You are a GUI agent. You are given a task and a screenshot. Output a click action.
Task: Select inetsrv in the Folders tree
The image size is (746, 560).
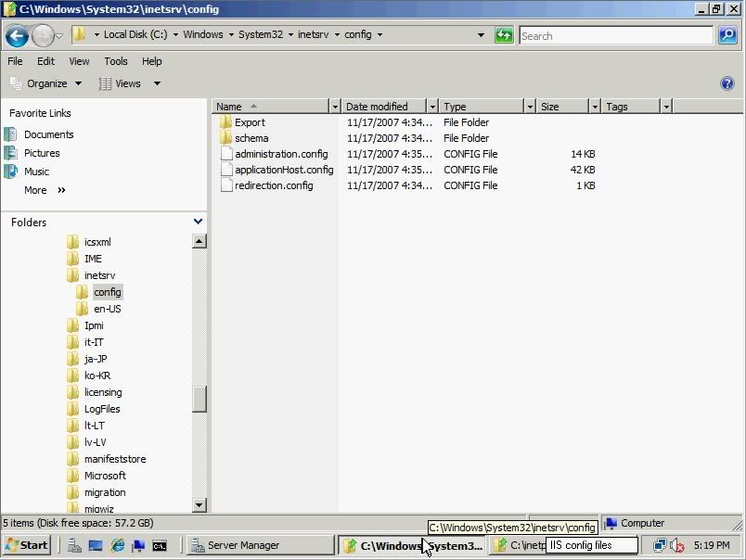tap(100, 275)
